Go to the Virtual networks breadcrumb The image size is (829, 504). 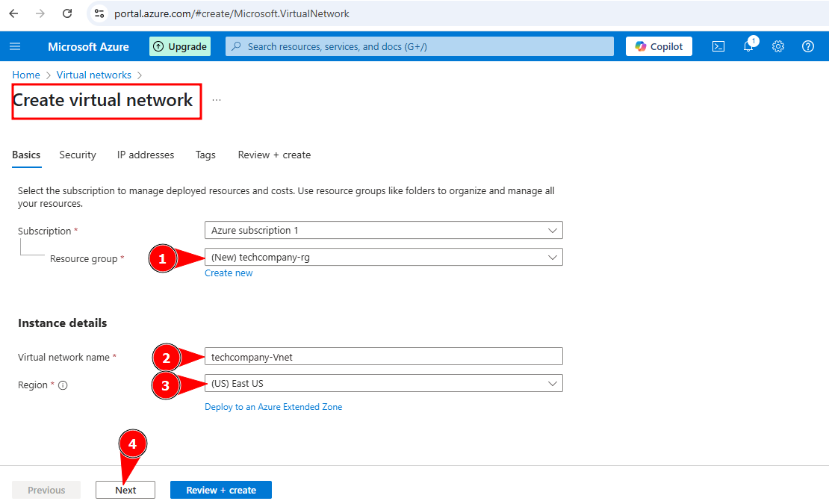93,75
